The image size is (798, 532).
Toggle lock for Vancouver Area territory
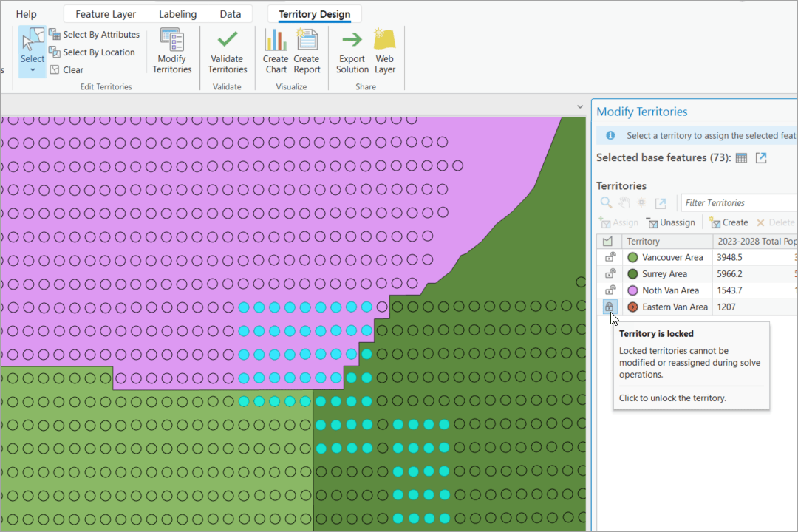pyautogui.click(x=610, y=257)
